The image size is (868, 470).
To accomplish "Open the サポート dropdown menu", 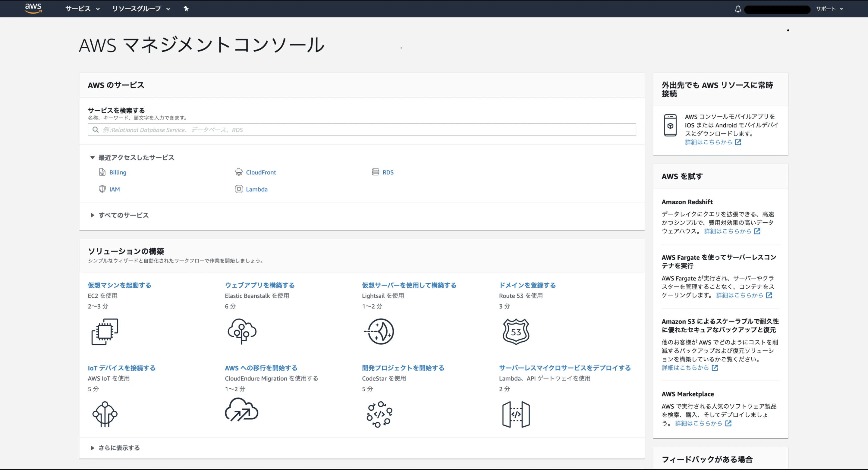I will point(829,9).
